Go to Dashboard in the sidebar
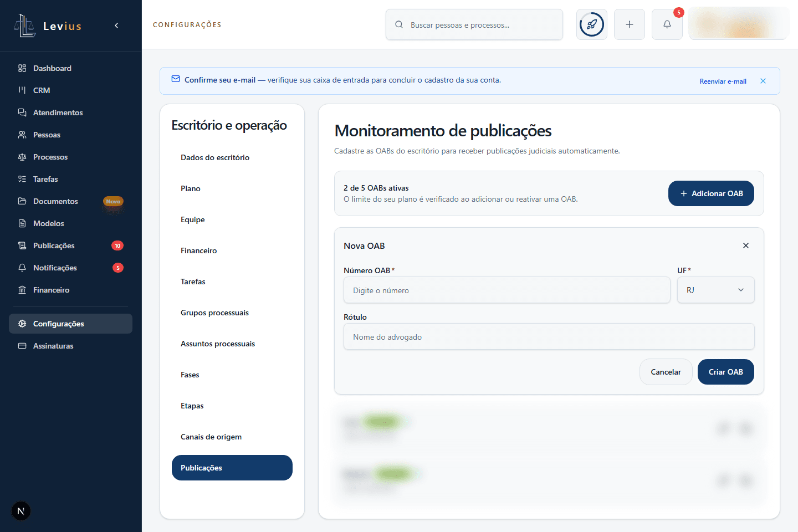This screenshot has width=798, height=532. pyautogui.click(x=71, y=68)
